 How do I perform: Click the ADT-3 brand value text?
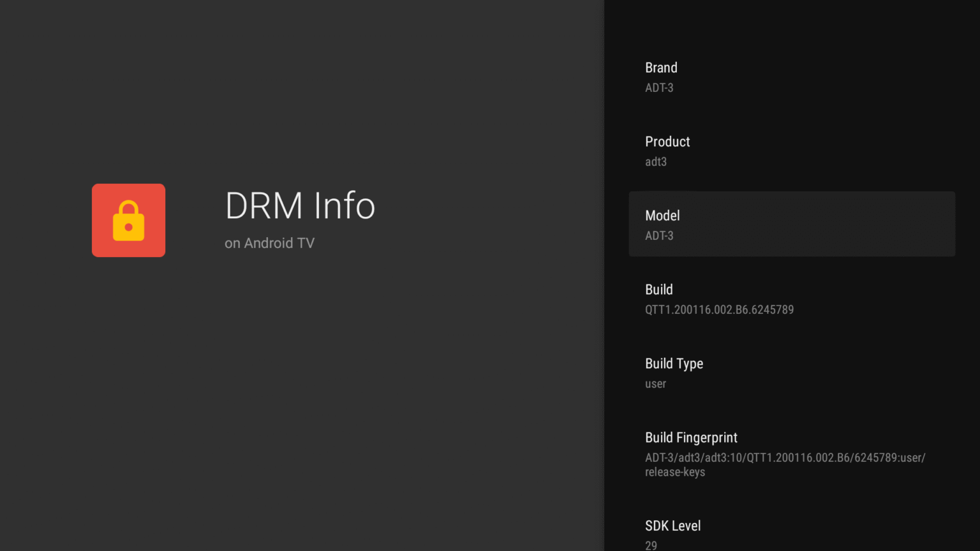(x=659, y=87)
